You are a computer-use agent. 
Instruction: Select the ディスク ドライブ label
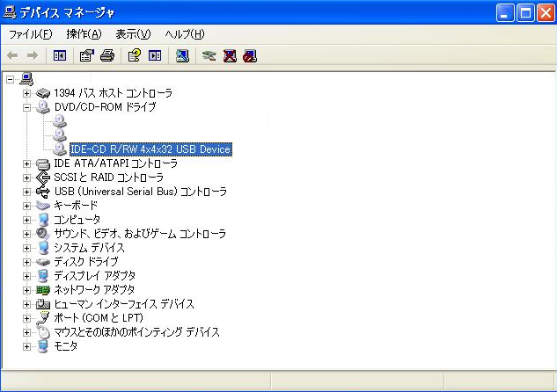point(86,262)
